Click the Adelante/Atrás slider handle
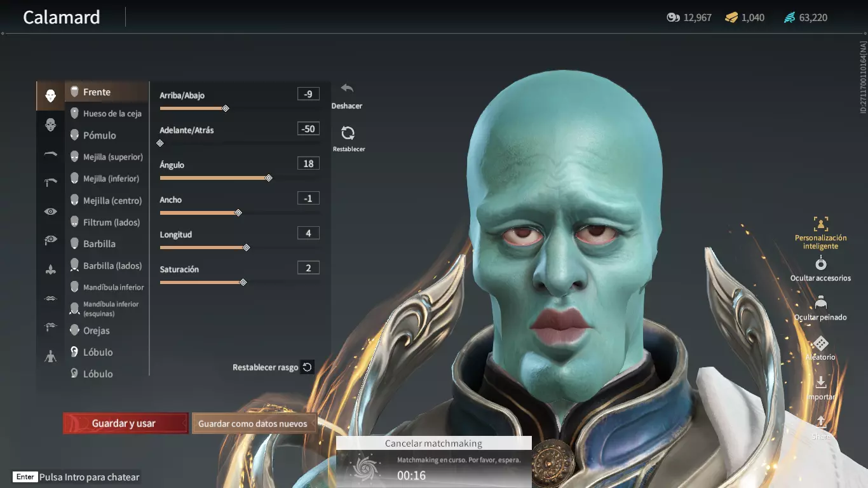Screen dimensions: 868x488 (160, 144)
